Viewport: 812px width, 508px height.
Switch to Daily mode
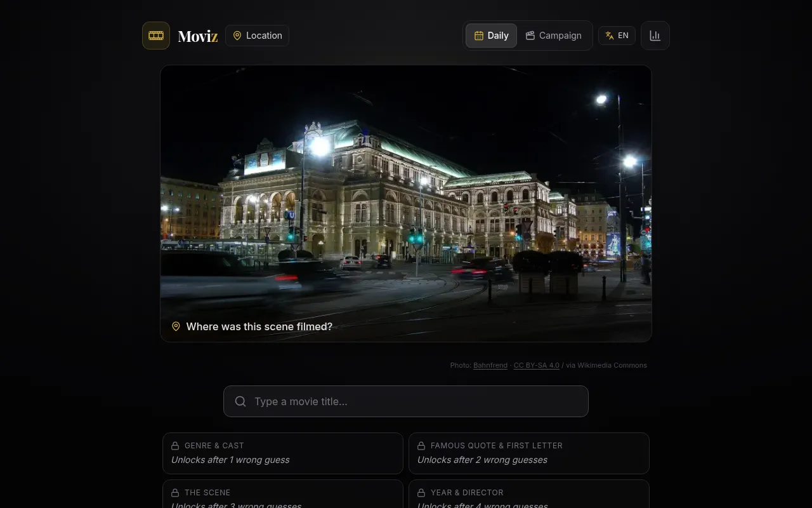click(492, 36)
